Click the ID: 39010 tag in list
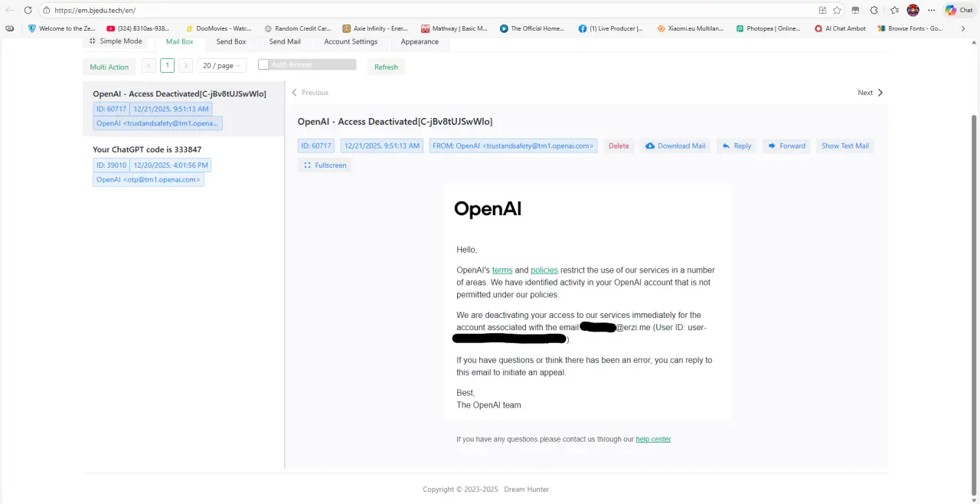The width and height of the screenshot is (980, 504). [111, 165]
